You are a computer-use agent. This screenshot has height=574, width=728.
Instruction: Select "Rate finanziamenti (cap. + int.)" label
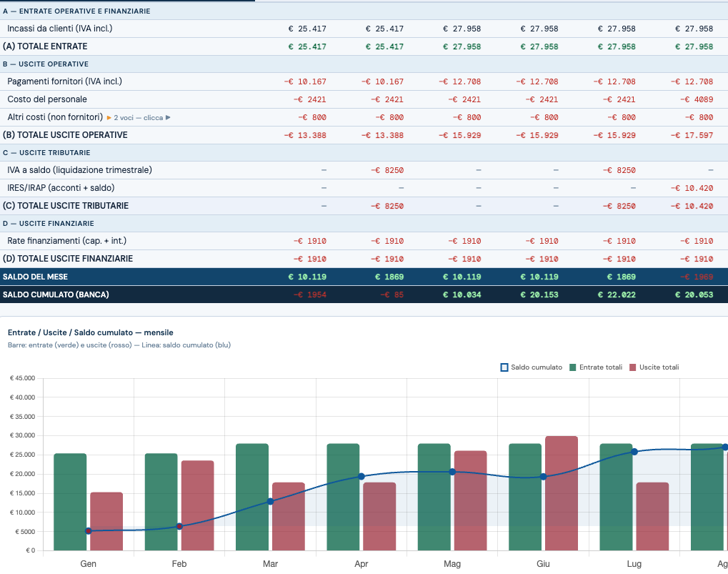tap(67, 241)
